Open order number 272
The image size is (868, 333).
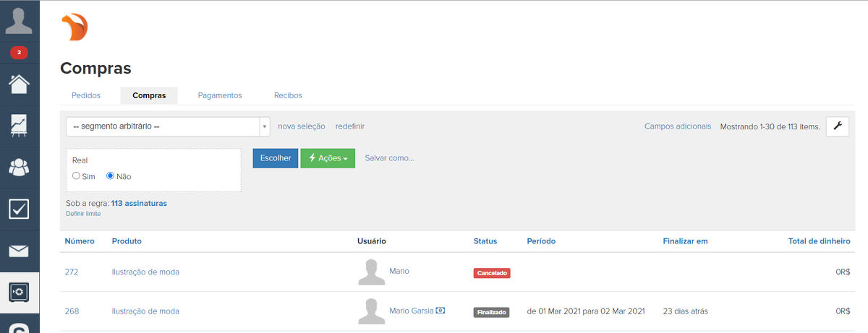(x=72, y=272)
